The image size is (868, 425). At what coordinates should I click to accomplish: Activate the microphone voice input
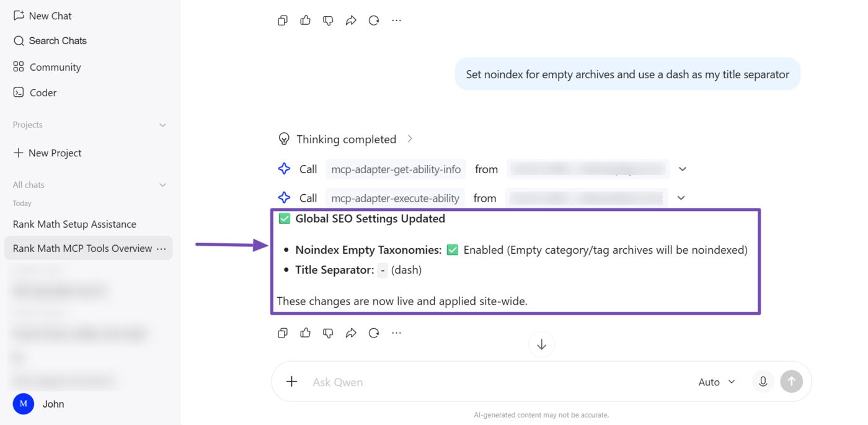click(763, 382)
